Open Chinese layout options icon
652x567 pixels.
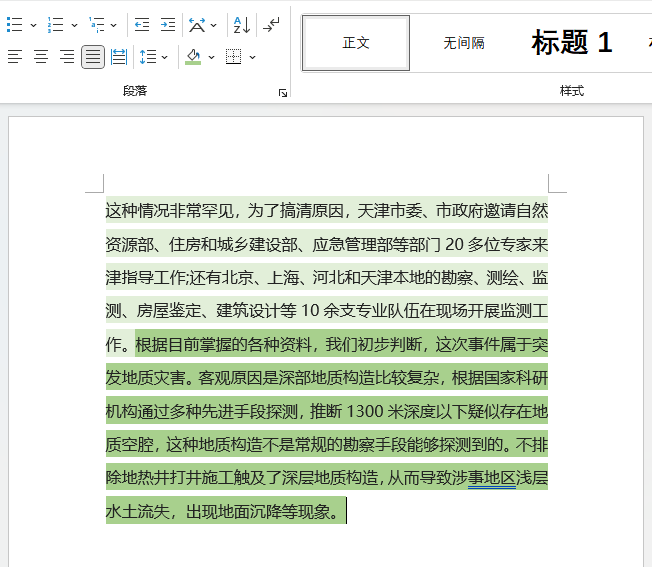197,25
